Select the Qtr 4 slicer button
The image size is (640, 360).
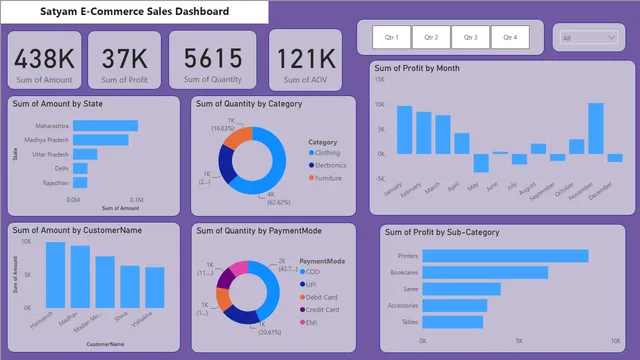tap(510, 37)
